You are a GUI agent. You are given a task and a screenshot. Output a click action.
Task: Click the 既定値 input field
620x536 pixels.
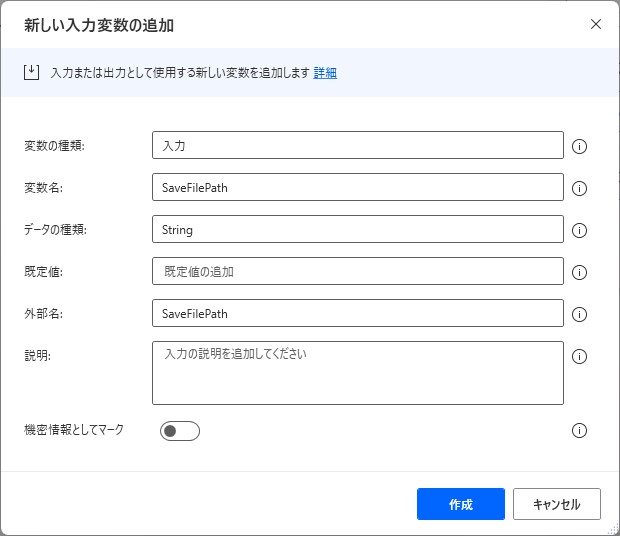pyautogui.click(x=358, y=271)
